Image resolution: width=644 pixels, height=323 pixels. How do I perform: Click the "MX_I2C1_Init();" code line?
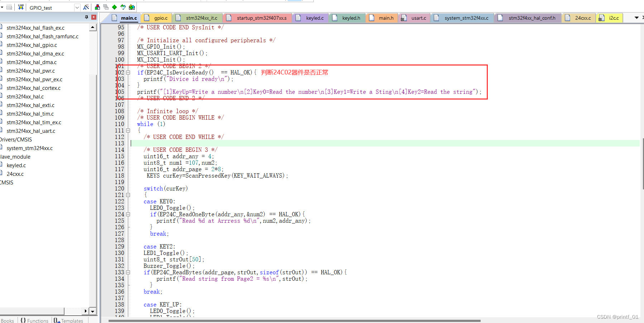161,59
